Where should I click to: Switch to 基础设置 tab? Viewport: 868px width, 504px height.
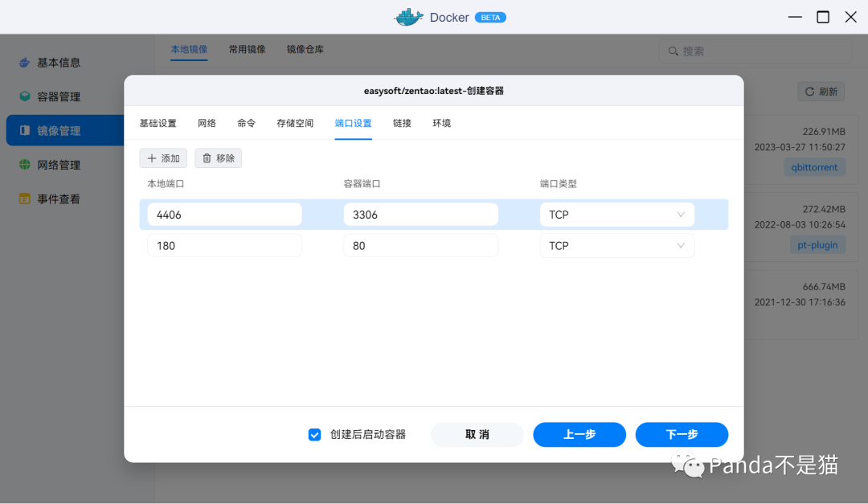click(158, 123)
